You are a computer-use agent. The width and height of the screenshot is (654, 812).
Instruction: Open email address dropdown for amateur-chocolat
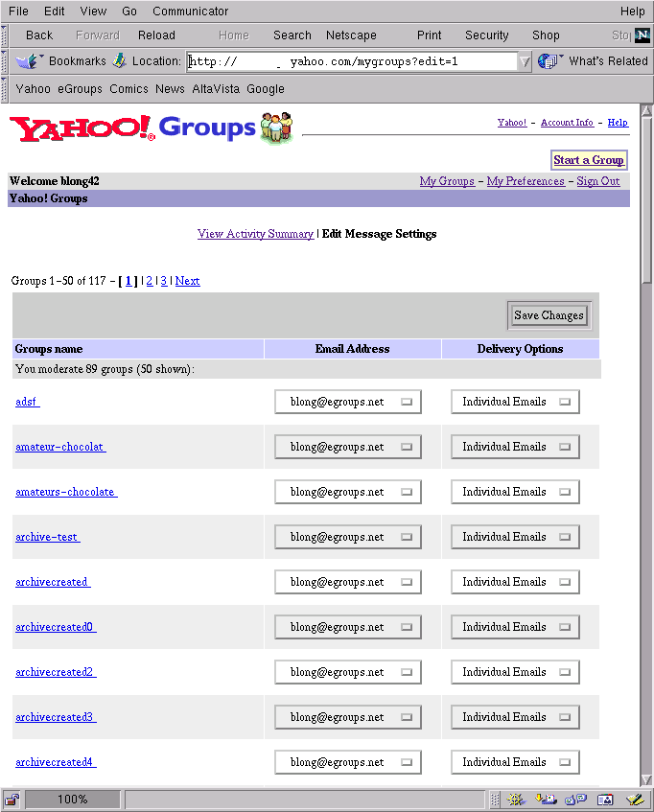coord(348,447)
